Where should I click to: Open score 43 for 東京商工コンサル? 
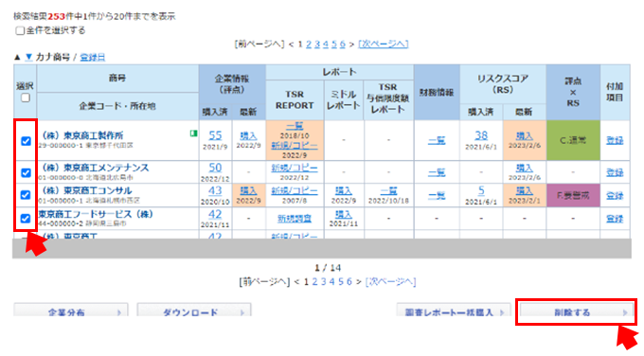[x=215, y=191]
